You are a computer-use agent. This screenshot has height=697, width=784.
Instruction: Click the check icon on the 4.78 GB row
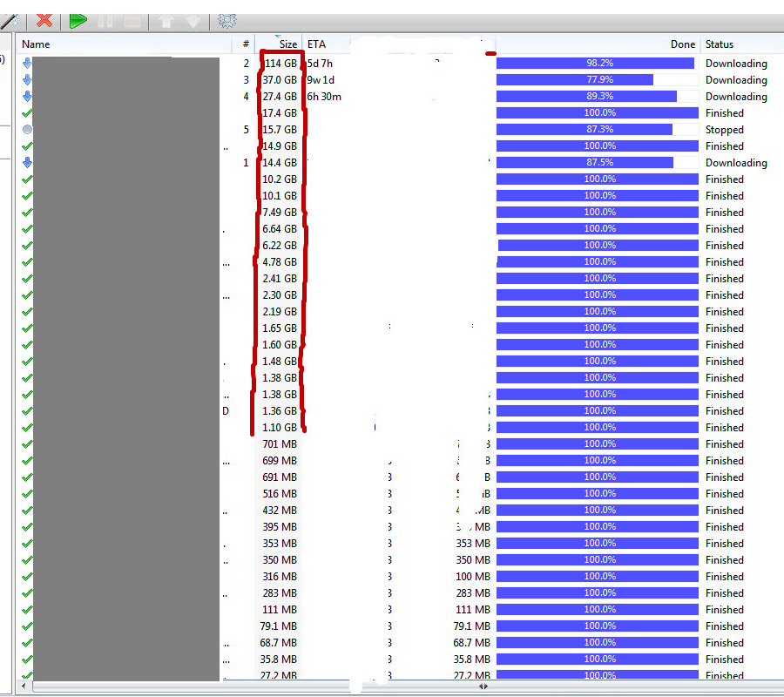(x=28, y=262)
